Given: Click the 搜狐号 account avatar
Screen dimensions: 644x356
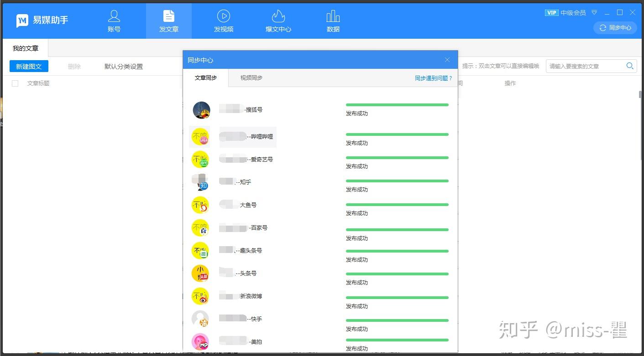Looking at the screenshot, I should [x=201, y=110].
